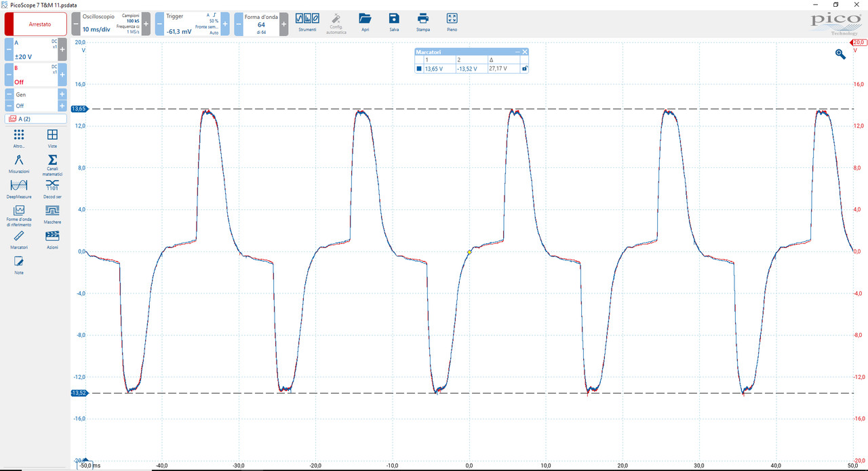Open the Marcatori rulers tool in the sidebar
Viewport: 868px width, 471px height.
[x=19, y=241]
